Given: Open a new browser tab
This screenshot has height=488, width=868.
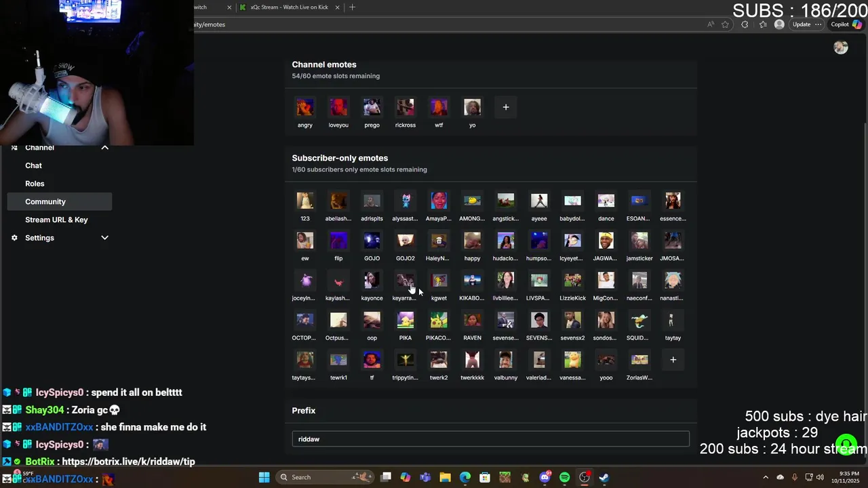Looking at the screenshot, I should click(x=352, y=7).
